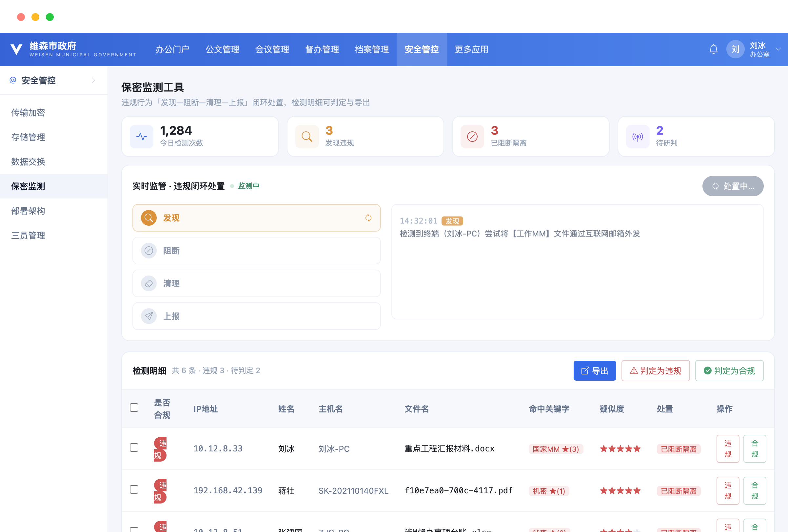Image resolution: width=788 pixels, height=532 pixels.
Task: Click the 阻断 step prohibit icon
Action: click(148, 251)
